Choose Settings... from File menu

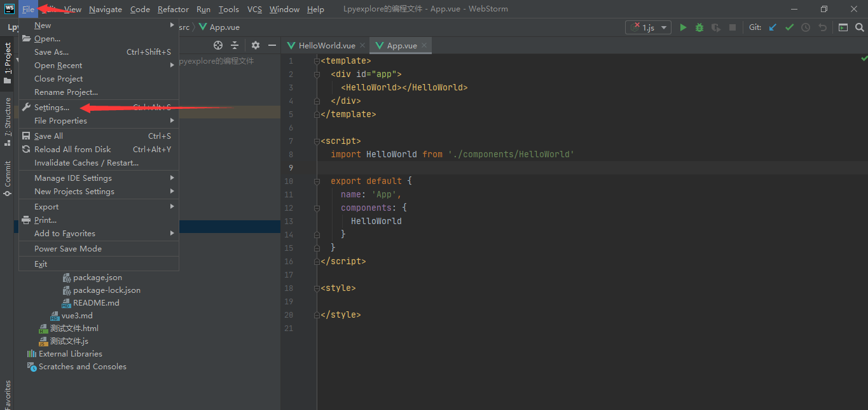[x=99, y=108]
